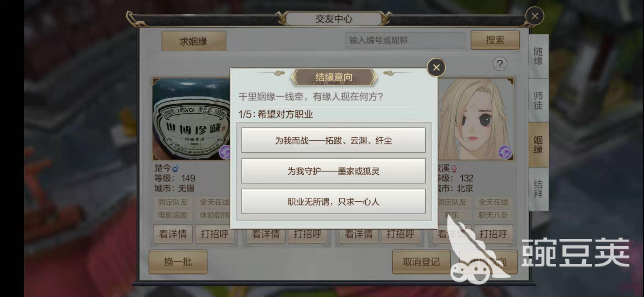This screenshot has width=644, height=297.
Task: Close the 交友中心 window
Action: (534, 16)
